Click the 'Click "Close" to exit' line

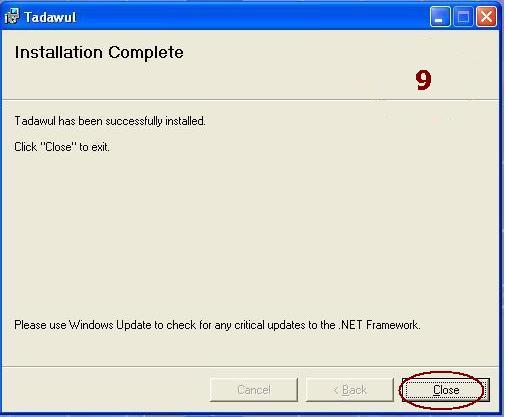click(x=62, y=147)
